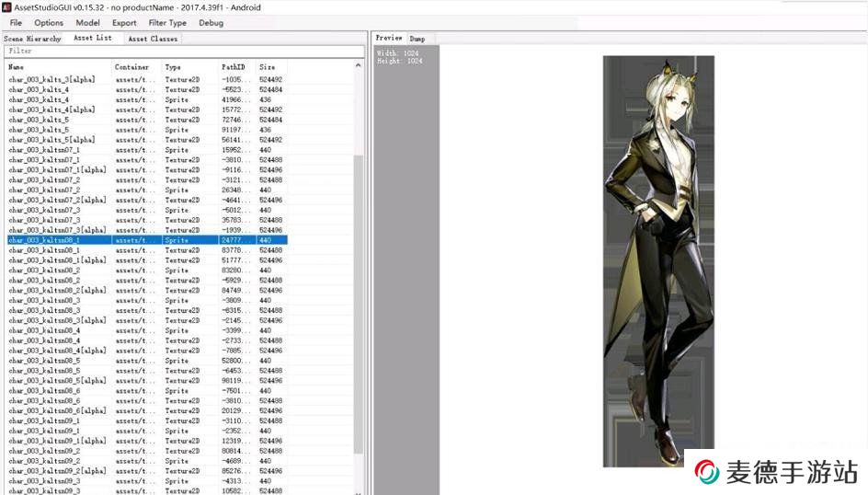Viewport: 868px width, 495px height.
Task: Select the char_003_kalts_4 Sprite row, PathID 41966
Action: pyautogui.click(x=147, y=99)
